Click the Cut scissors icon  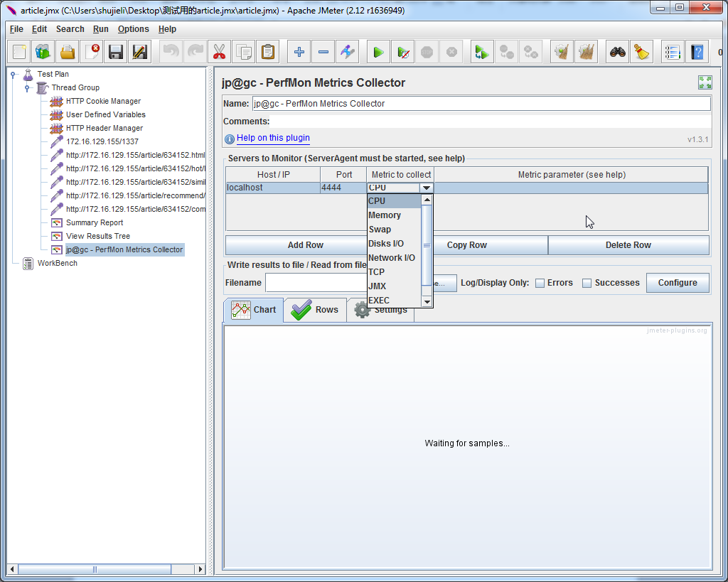tap(219, 52)
